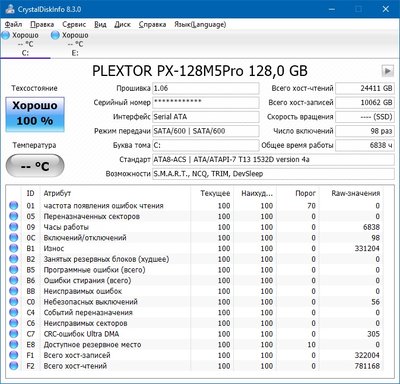Click raw value 781168
400x384 pixels.
(x=367, y=366)
